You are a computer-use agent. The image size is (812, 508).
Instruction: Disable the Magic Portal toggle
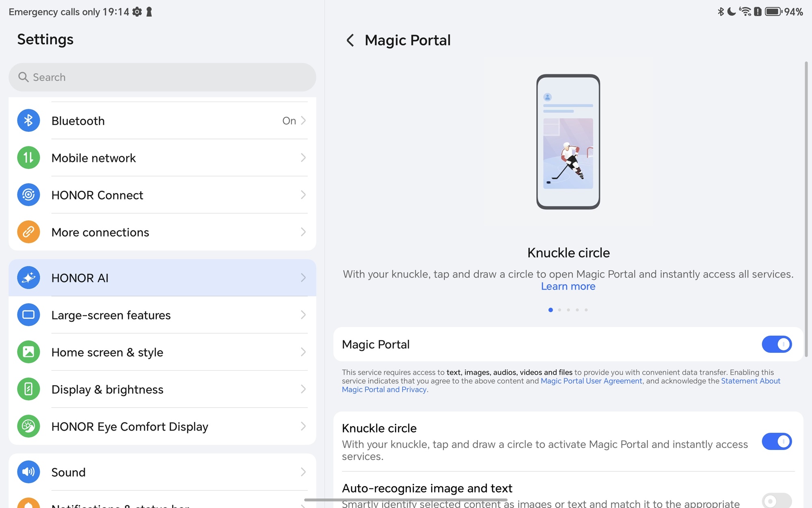pyautogui.click(x=776, y=344)
